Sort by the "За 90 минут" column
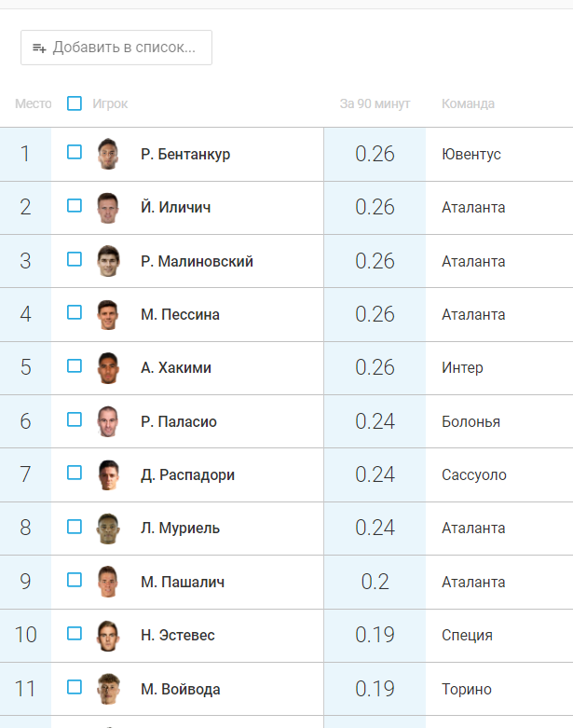573x728 pixels. point(375,103)
